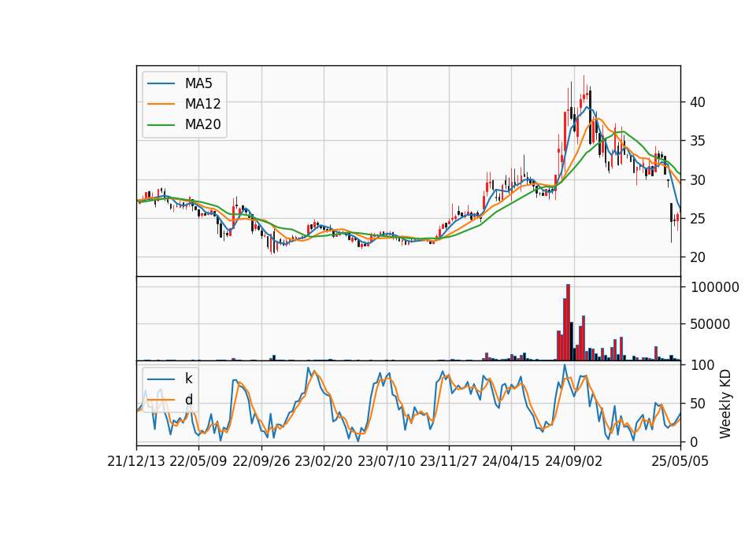Click the 23/11/27 date tick label
Image resolution: width=756 pixels, height=543 pixels.
pyautogui.click(x=449, y=461)
